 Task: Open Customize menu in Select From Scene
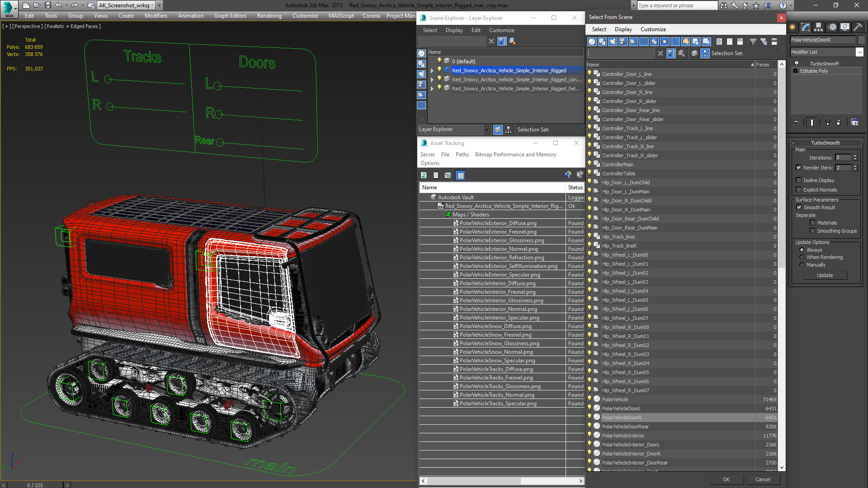(653, 29)
